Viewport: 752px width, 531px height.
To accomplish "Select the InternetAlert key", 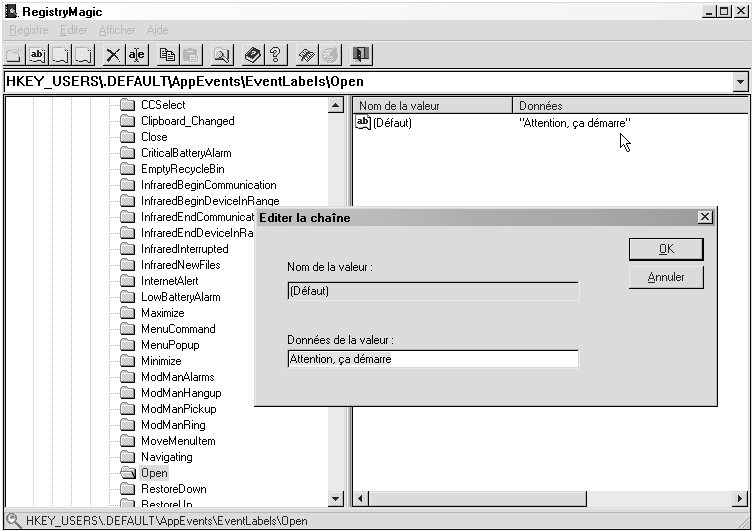I will tap(170, 281).
